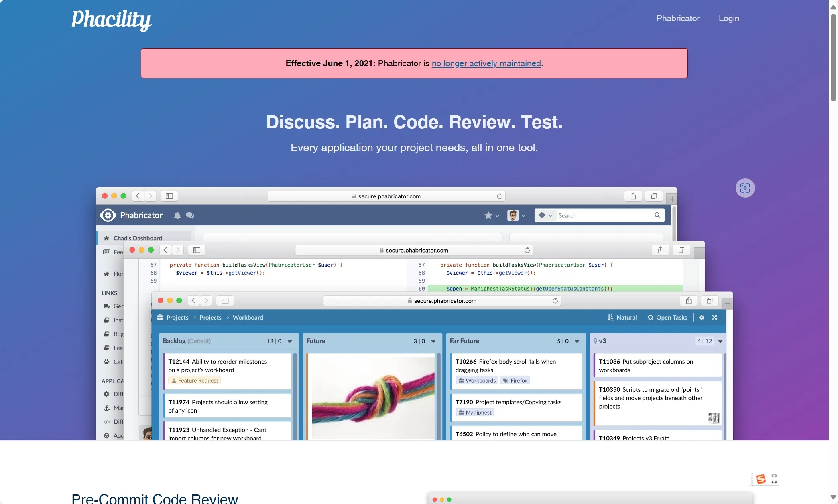Viewport: 838px width, 504px height.
Task: Click the 'Pre-Commit Code Review' heading
Action: coord(155,498)
